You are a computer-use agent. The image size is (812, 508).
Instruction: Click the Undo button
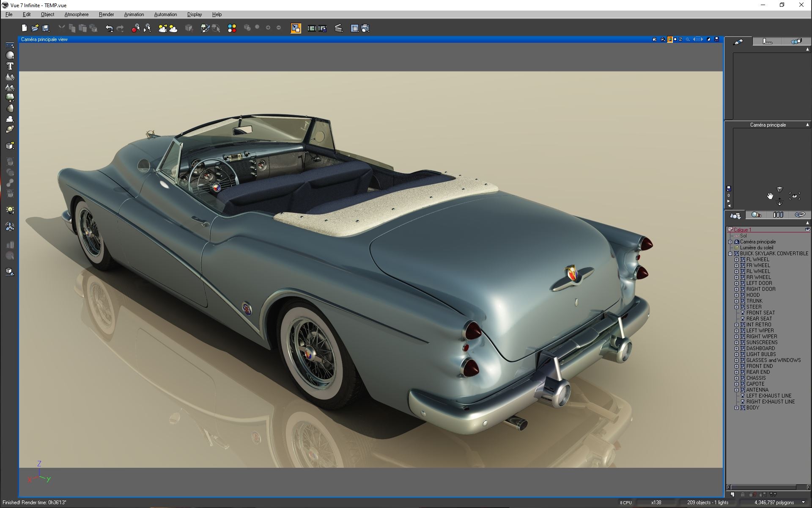109,28
